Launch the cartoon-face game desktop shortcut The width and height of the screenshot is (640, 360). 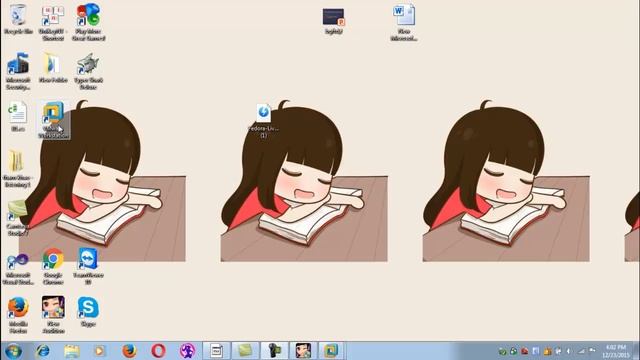(53, 315)
